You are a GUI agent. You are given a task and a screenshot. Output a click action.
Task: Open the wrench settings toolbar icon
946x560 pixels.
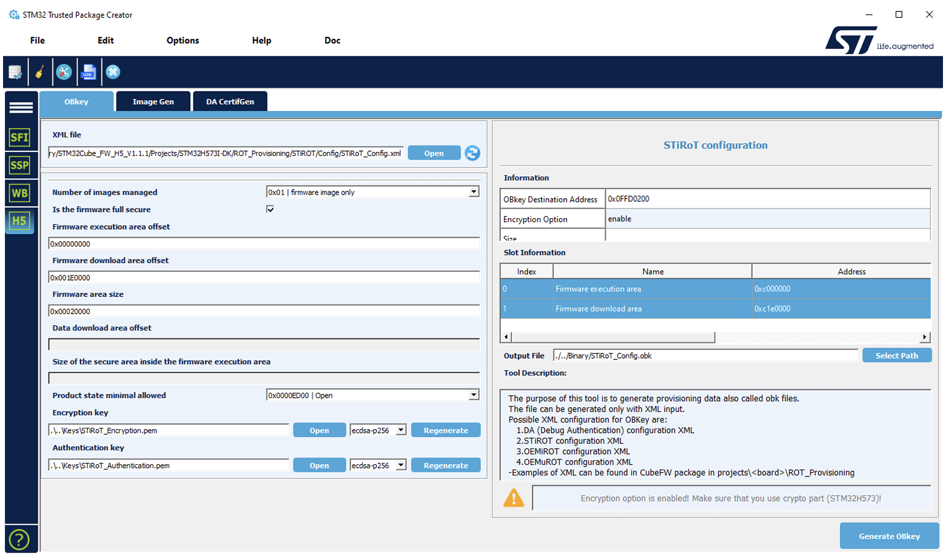(x=64, y=72)
